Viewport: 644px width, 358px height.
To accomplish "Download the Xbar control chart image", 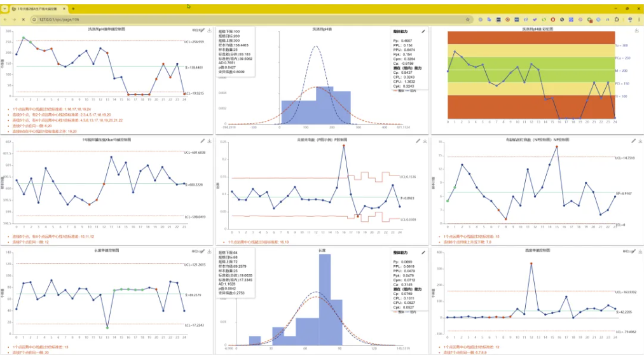I will pos(209,141).
